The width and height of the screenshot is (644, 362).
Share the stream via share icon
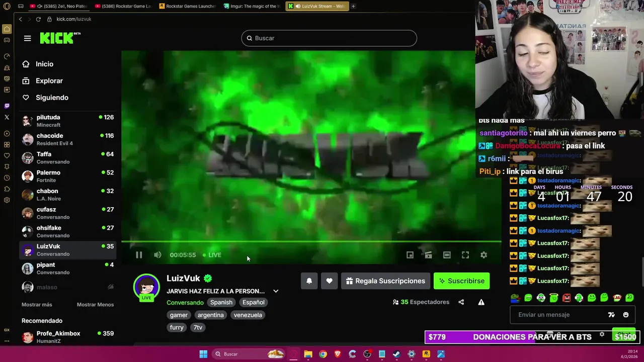(461, 302)
